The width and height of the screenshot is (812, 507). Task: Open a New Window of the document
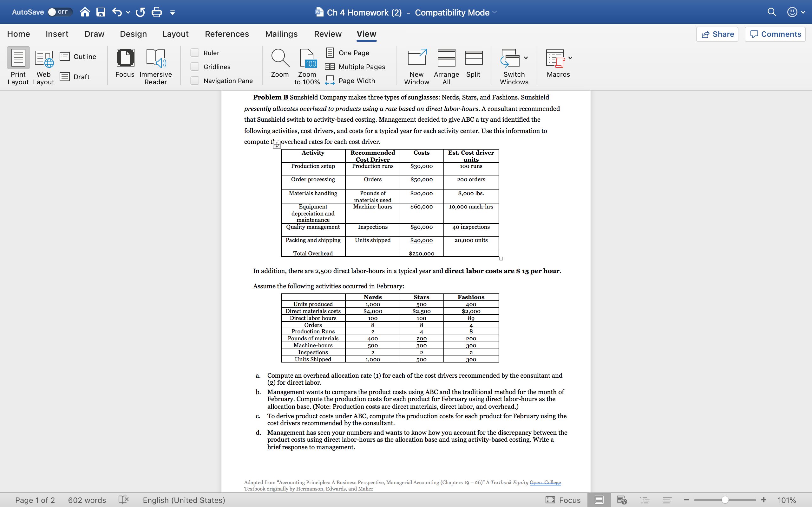(416, 66)
